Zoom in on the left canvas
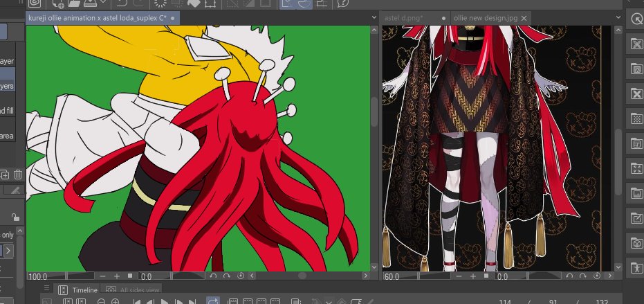This screenshot has width=644, height=304. [x=117, y=276]
